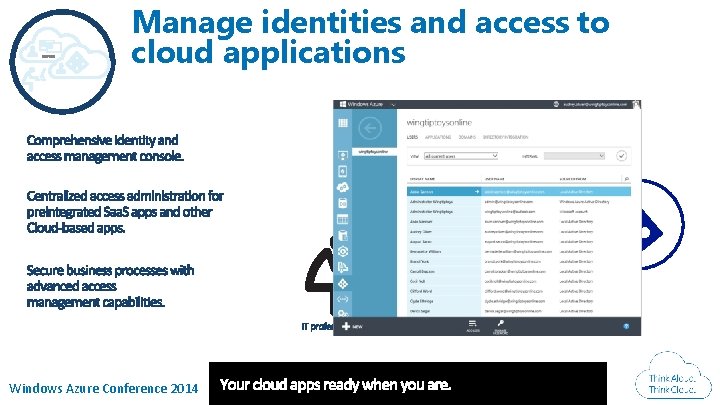Image resolution: width=720 pixels, height=405 pixels.
Task: Open the View users filter dropdown
Action: 461,156
